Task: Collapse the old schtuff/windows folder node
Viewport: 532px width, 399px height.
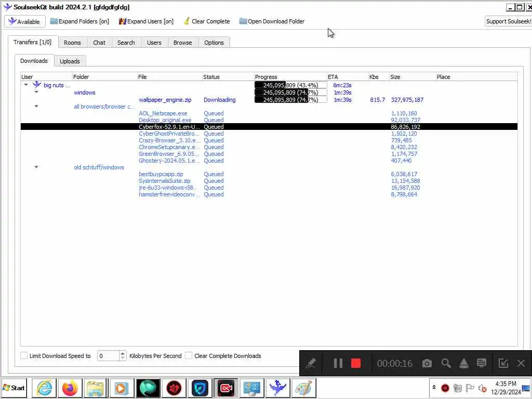Action: pyautogui.click(x=36, y=167)
